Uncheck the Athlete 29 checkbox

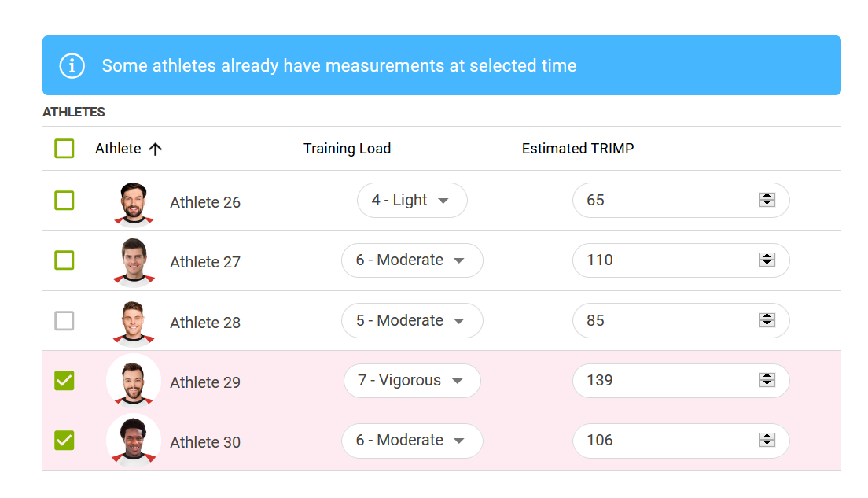tap(64, 381)
